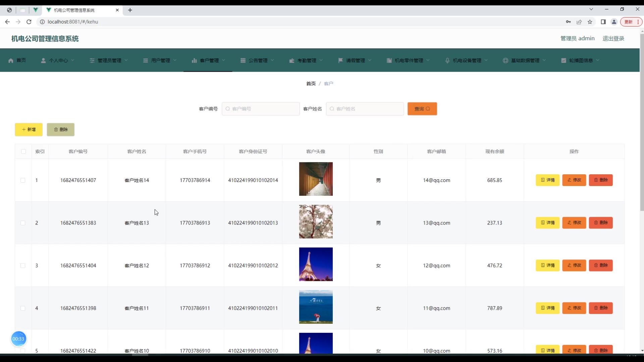Screen dimensions: 644x362
Task: Click the grid icon beside 公告管理
Action: click(243, 61)
